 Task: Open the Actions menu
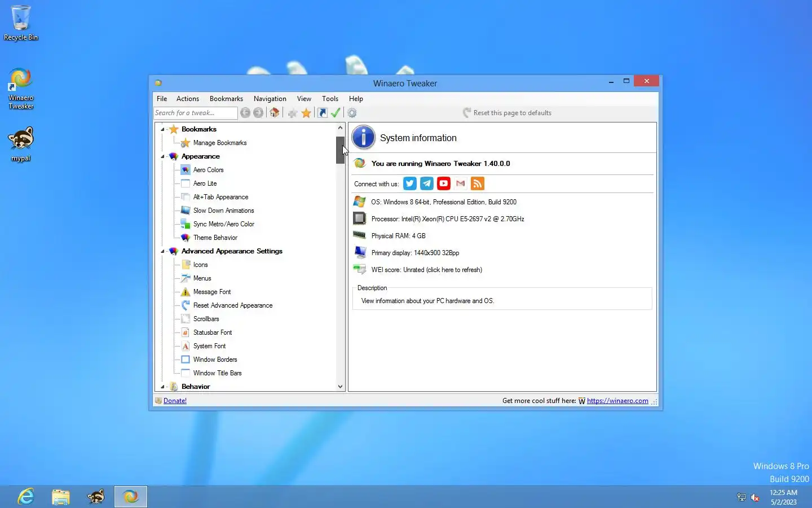(187, 99)
